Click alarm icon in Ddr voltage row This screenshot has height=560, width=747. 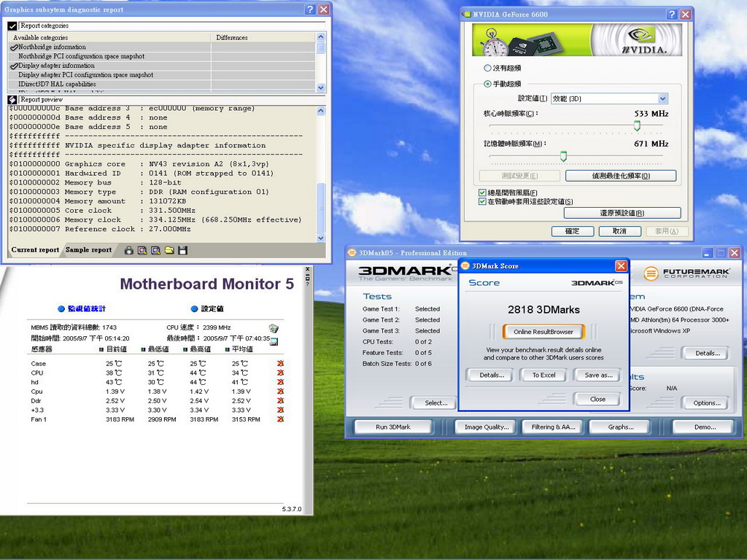click(x=280, y=400)
